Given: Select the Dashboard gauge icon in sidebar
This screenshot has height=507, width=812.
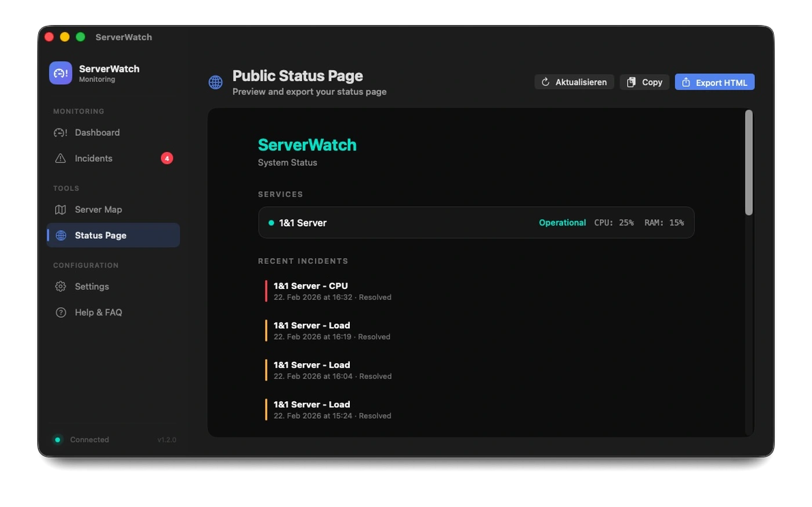Looking at the screenshot, I should (60, 132).
